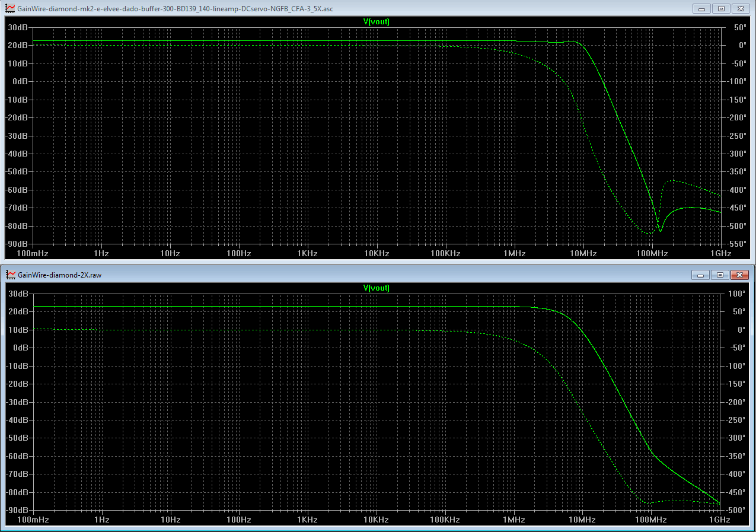756x532 pixels.
Task: Click 100° phase axis label
Action: pyautogui.click(x=737, y=294)
